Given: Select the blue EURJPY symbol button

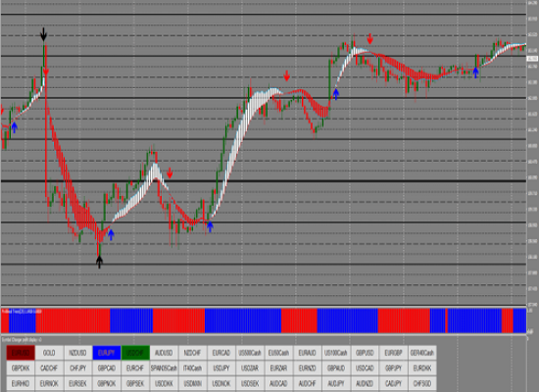Looking at the screenshot, I should 107,353.
